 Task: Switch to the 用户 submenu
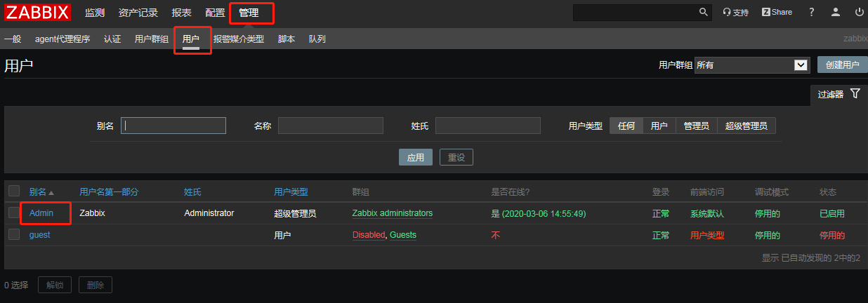[191, 39]
